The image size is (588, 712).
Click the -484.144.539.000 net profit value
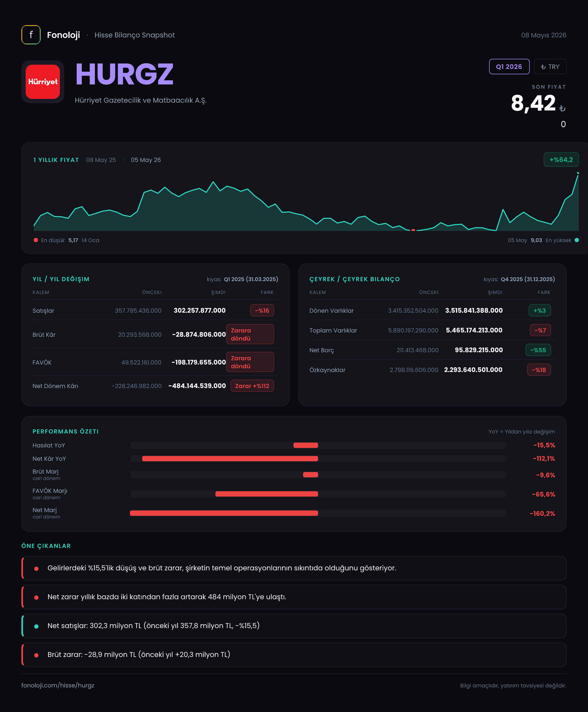pyautogui.click(x=197, y=386)
